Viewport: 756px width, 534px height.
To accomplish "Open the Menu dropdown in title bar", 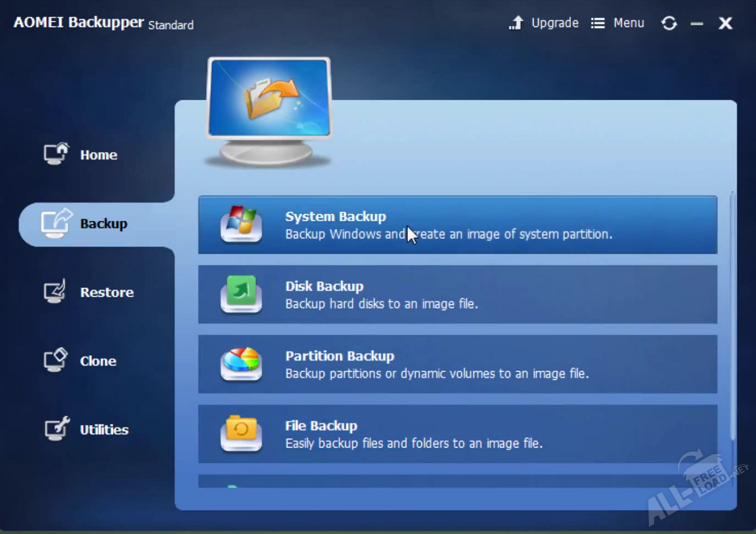I will 618,23.
